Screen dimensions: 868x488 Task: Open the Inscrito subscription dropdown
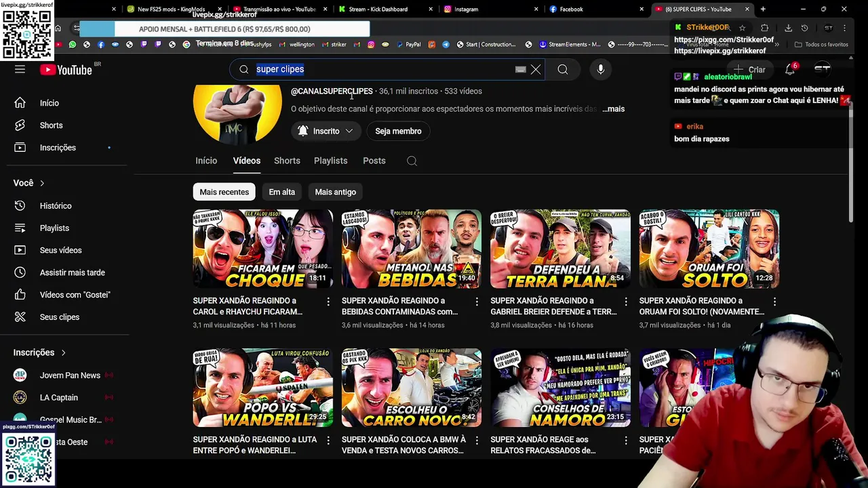pyautogui.click(x=325, y=131)
